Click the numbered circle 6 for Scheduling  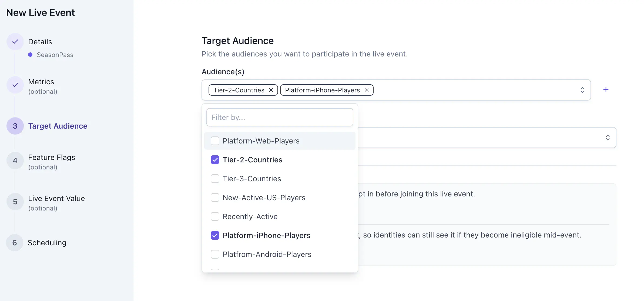tap(15, 243)
